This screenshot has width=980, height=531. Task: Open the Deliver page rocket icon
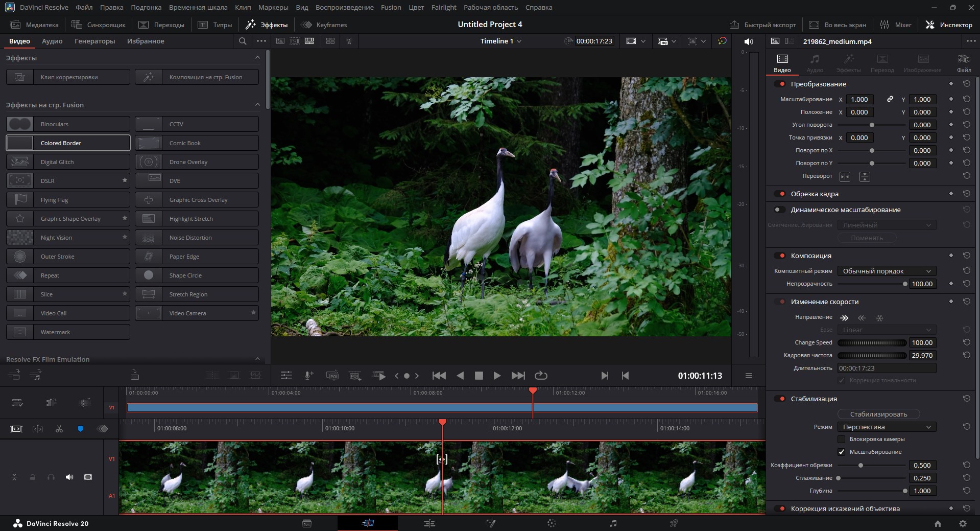(674, 523)
